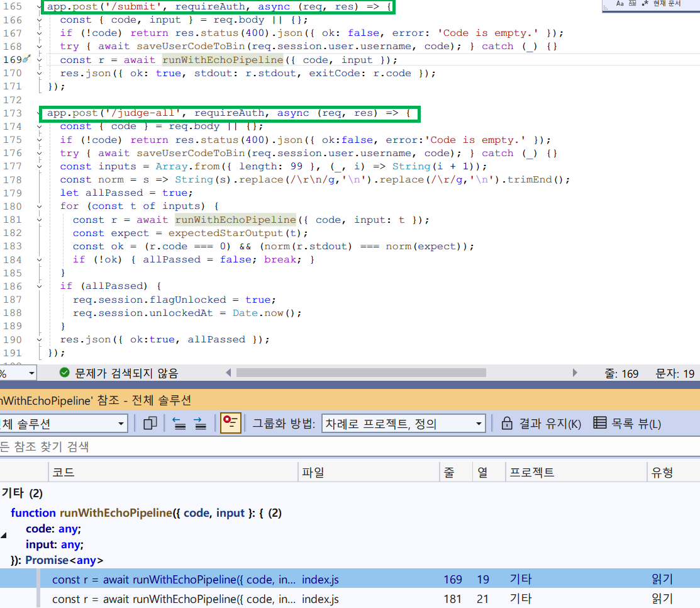
Task: Toggle the Aa match case option
Action: coord(619,4)
